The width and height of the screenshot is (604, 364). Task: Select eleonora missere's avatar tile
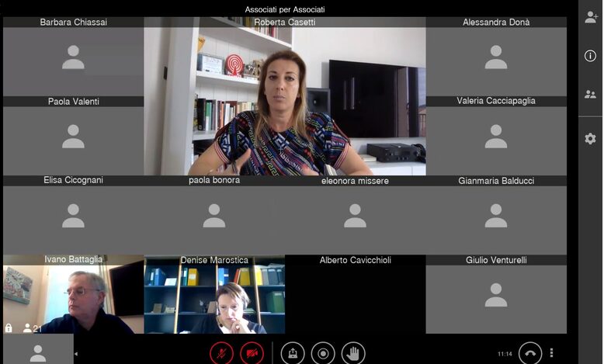tap(355, 215)
